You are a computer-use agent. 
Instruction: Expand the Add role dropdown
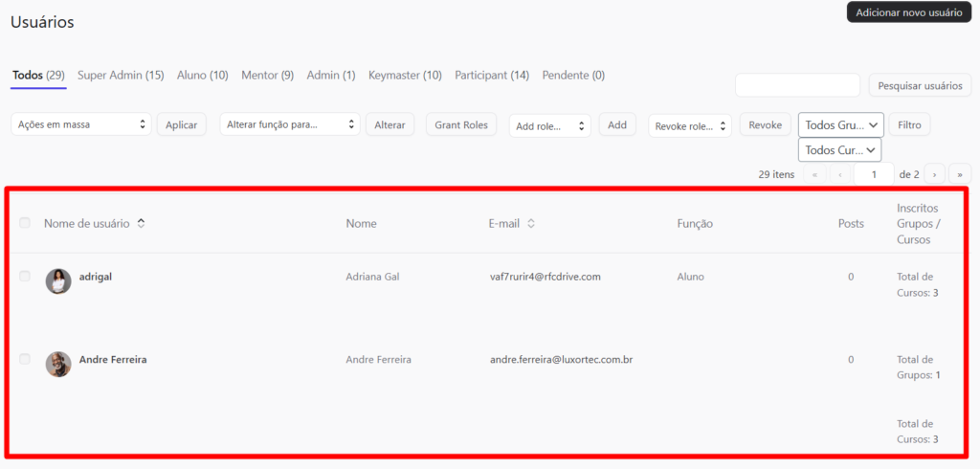coord(549,125)
